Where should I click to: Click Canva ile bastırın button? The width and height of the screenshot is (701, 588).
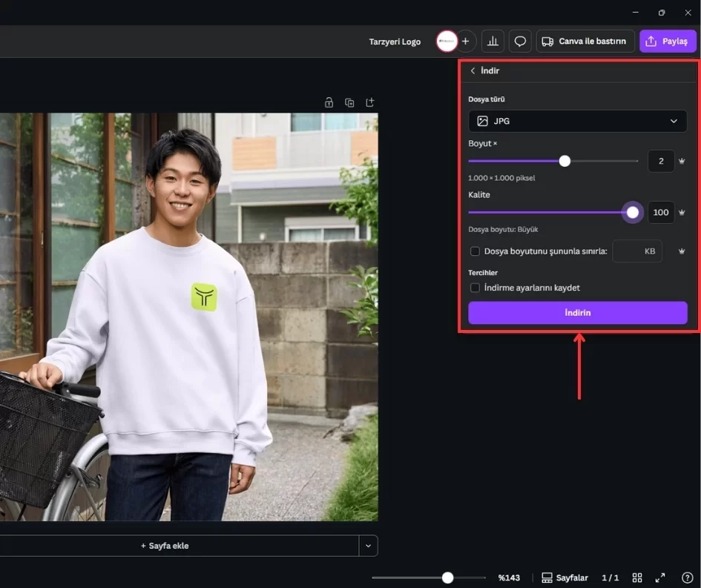[585, 41]
